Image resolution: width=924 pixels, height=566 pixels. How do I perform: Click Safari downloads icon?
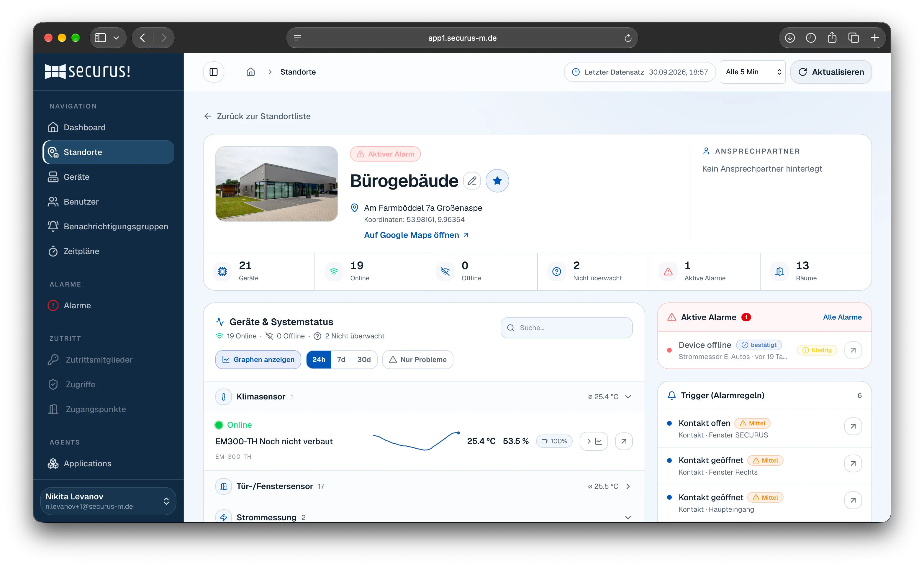790,38
